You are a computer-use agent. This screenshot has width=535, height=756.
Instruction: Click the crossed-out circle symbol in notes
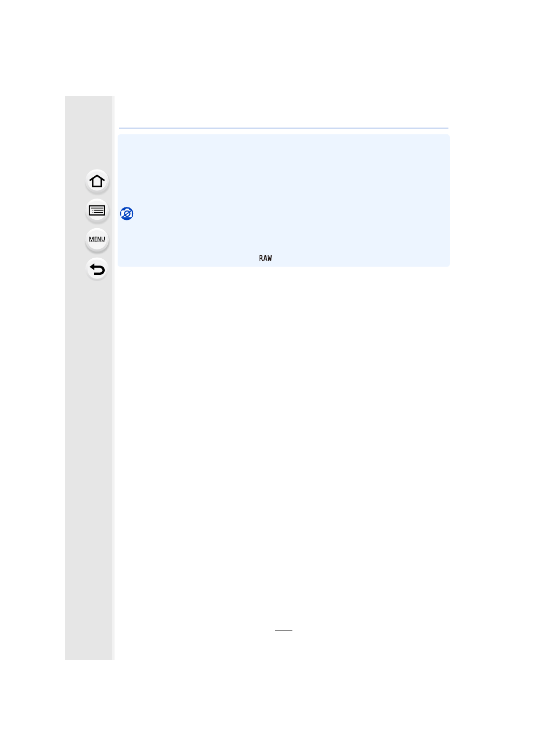pos(126,214)
